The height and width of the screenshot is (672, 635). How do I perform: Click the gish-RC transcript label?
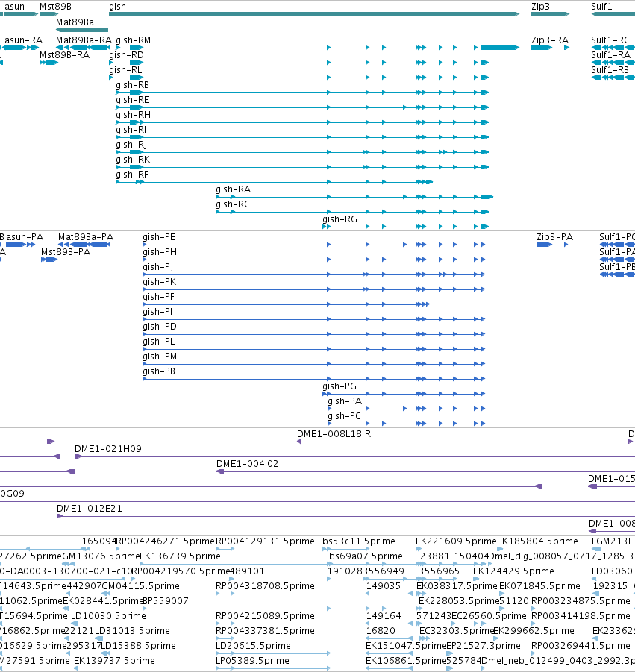click(233, 204)
